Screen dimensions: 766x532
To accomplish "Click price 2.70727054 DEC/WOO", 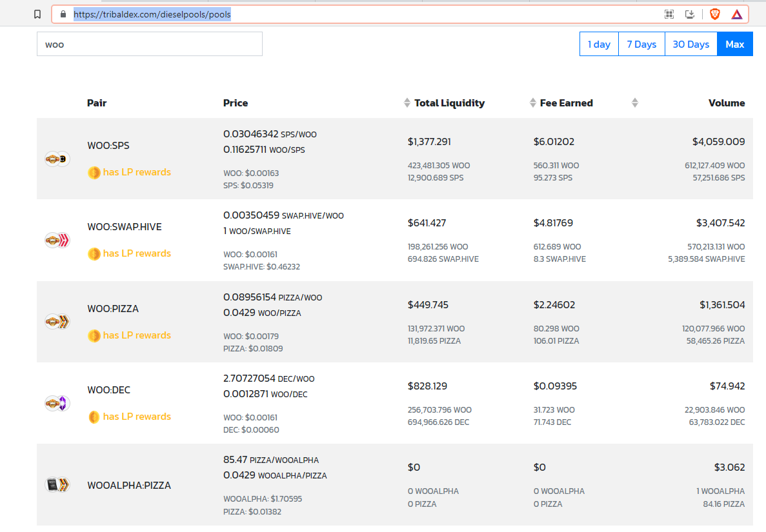I will tap(269, 379).
